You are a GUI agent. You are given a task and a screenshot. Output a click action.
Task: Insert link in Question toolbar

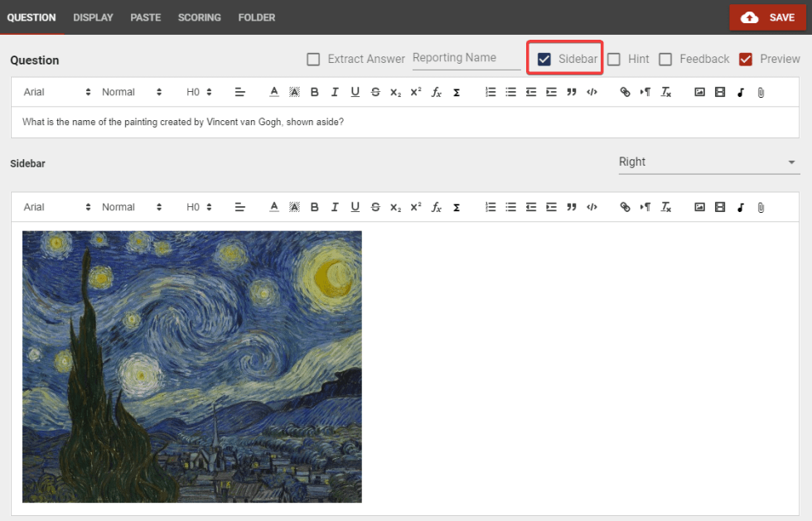625,92
